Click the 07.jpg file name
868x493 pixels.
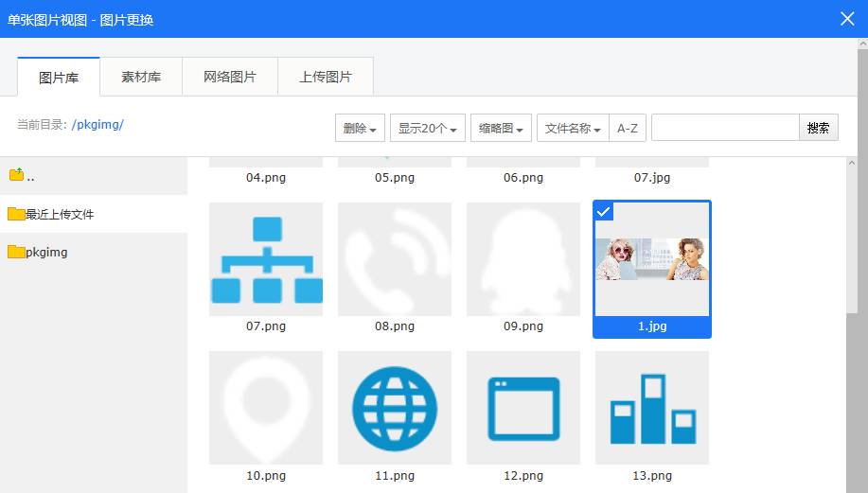click(x=652, y=178)
